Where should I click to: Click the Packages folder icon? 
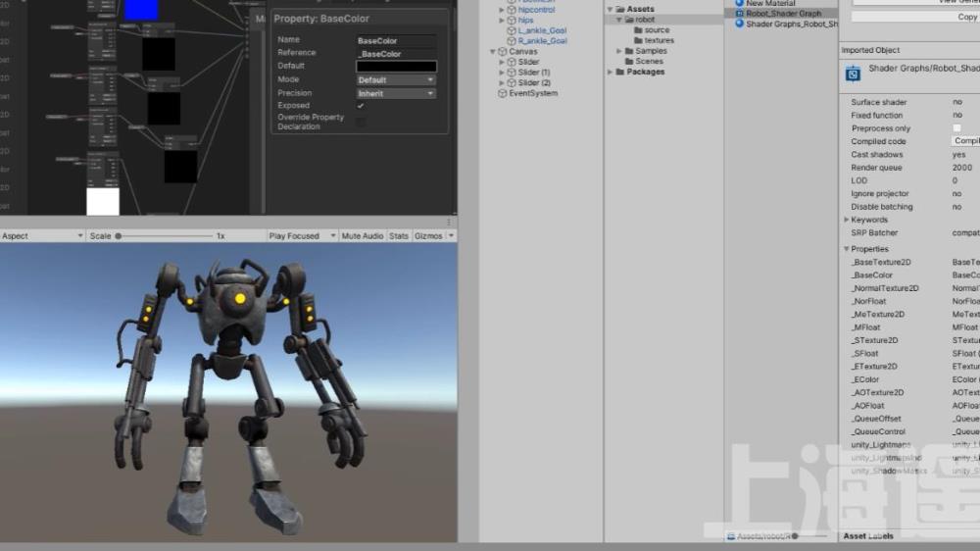620,72
